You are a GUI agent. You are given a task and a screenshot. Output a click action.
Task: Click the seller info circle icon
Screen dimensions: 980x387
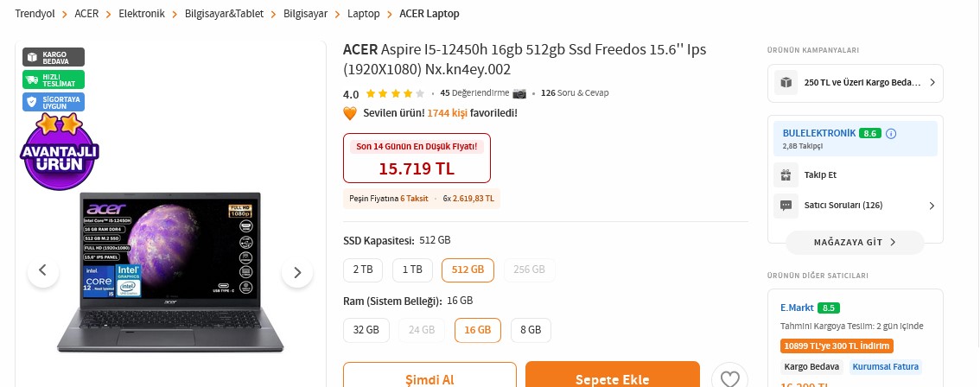pos(891,133)
